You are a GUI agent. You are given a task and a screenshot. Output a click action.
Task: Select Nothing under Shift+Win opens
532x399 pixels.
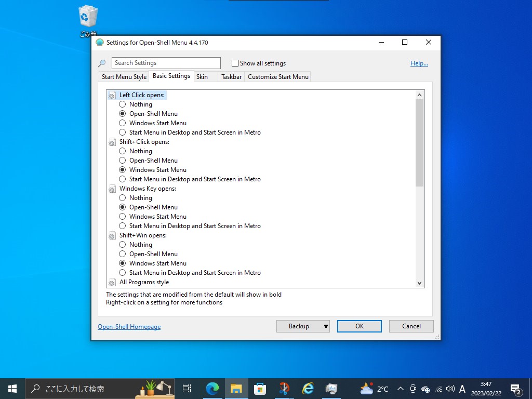pos(123,245)
